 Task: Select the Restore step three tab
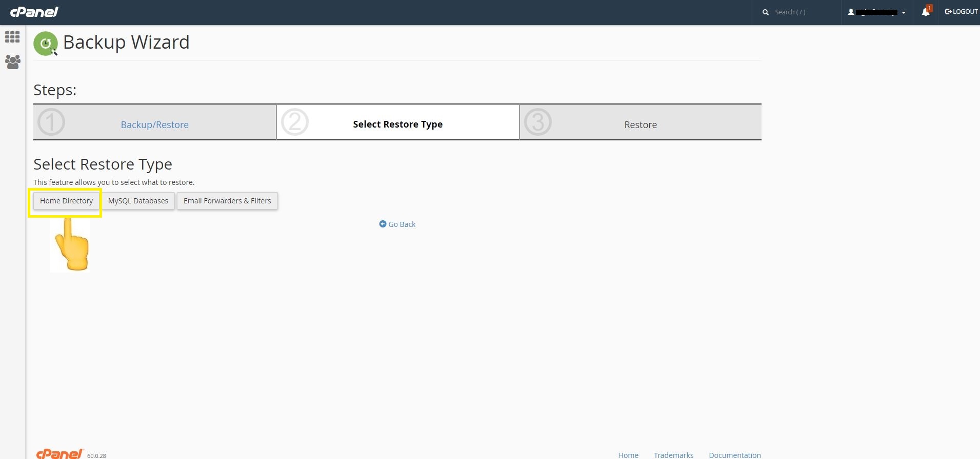(640, 124)
